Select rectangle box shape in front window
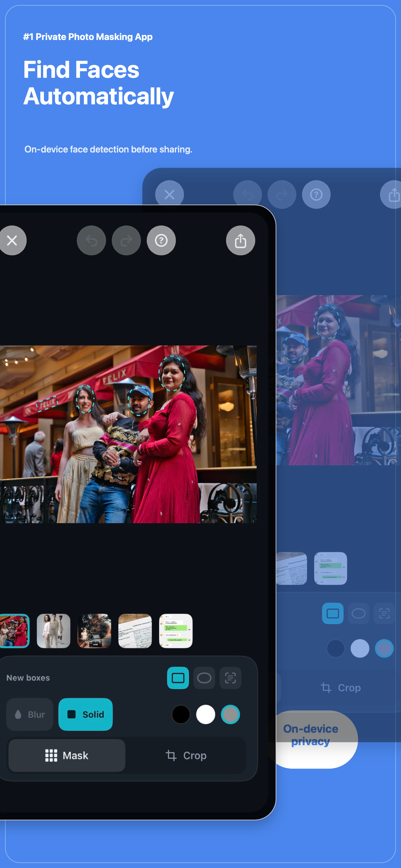Screen dimensions: 401x868 (x=178, y=678)
